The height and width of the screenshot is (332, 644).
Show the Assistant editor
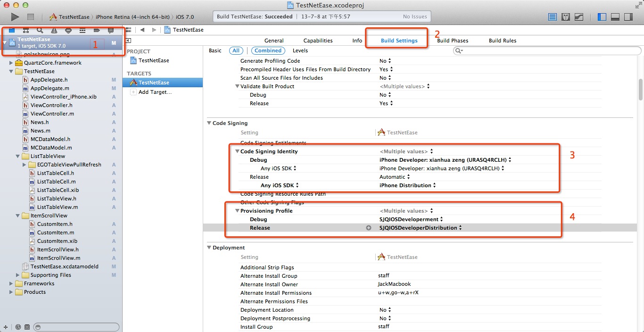(x=566, y=17)
